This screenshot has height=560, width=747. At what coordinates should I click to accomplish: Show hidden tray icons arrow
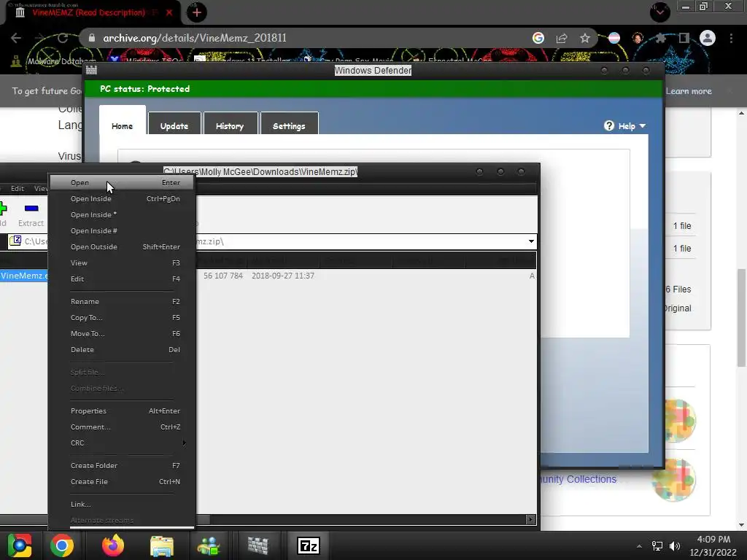[639, 546]
